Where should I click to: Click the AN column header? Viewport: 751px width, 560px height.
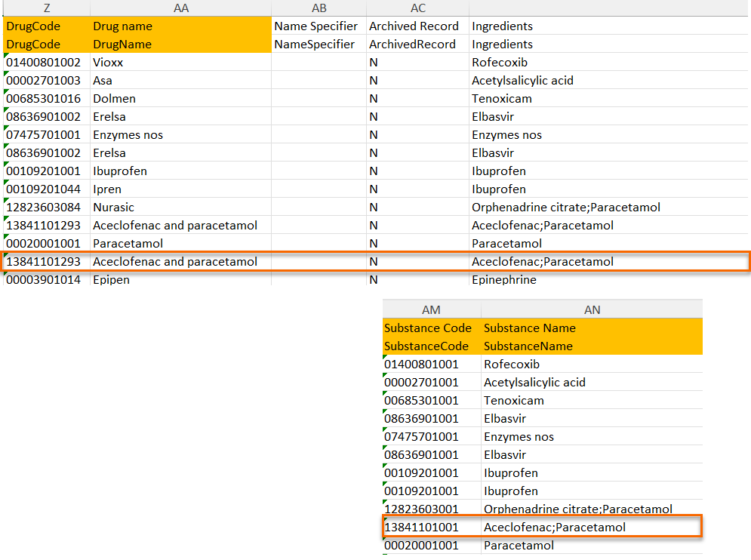pyautogui.click(x=592, y=309)
